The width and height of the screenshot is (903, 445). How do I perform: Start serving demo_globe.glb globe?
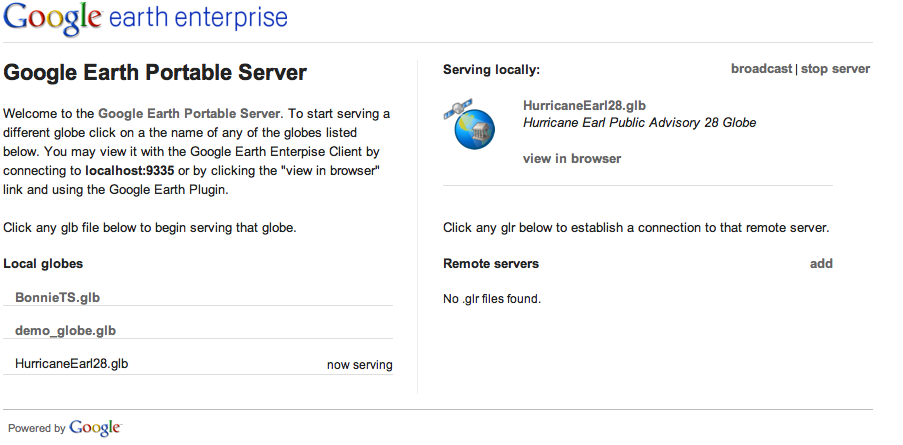coord(66,330)
